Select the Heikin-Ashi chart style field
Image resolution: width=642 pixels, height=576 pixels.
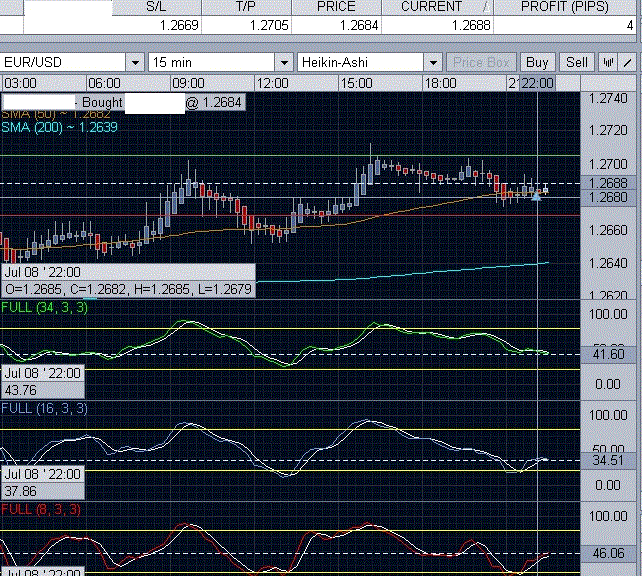[x=361, y=63]
